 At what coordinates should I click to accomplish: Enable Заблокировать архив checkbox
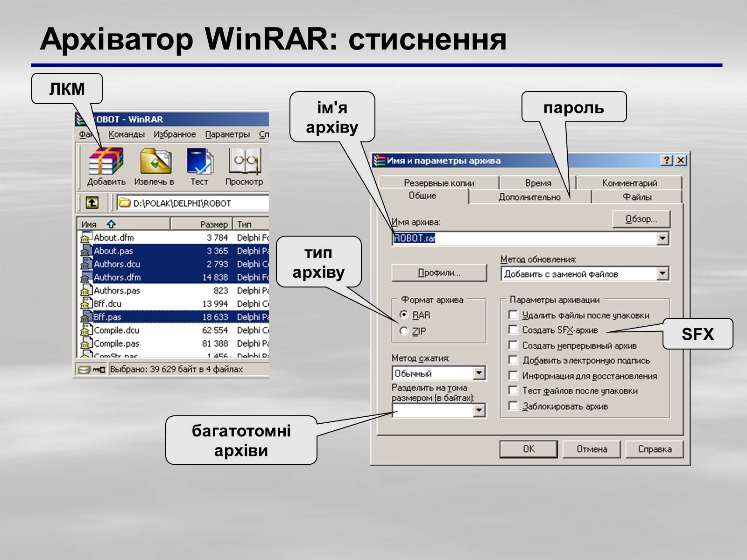tap(513, 406)
